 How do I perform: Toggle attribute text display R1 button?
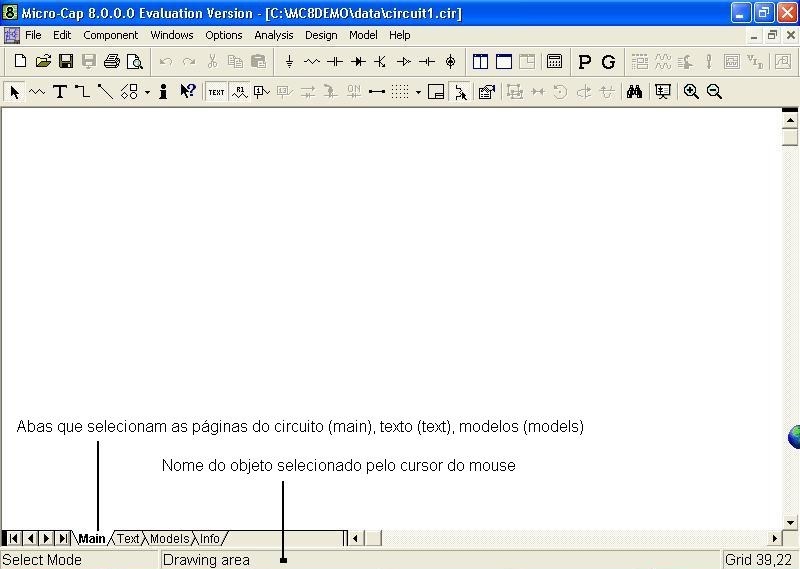point(239,92)
